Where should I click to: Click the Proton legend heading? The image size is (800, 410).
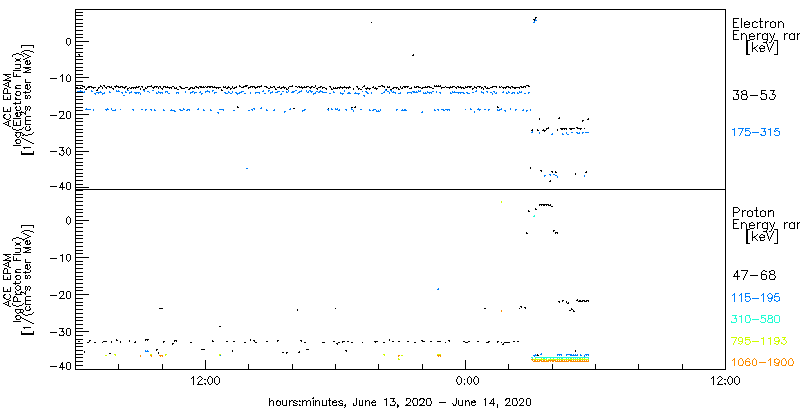753,213
